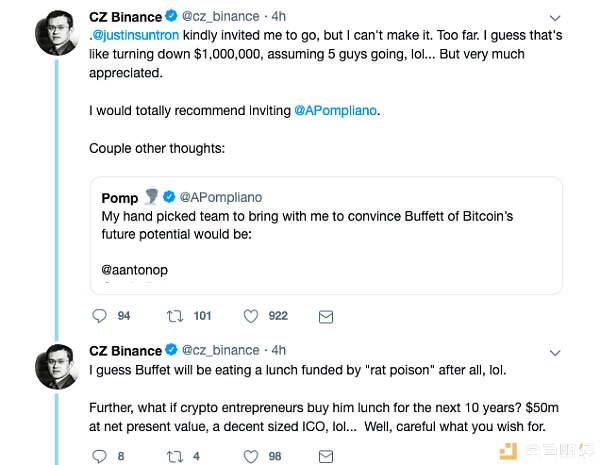
Task: Open @cz_binance handle on second tweet
Action: (x=224, y=351)
